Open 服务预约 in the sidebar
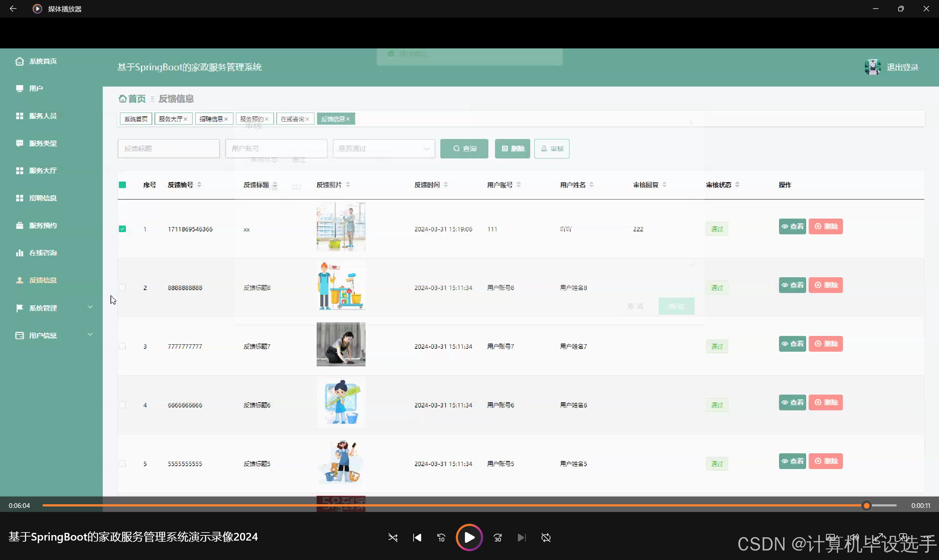Viewport: 939px width, 560px height. pyautogui.click(x=43, y=226)
